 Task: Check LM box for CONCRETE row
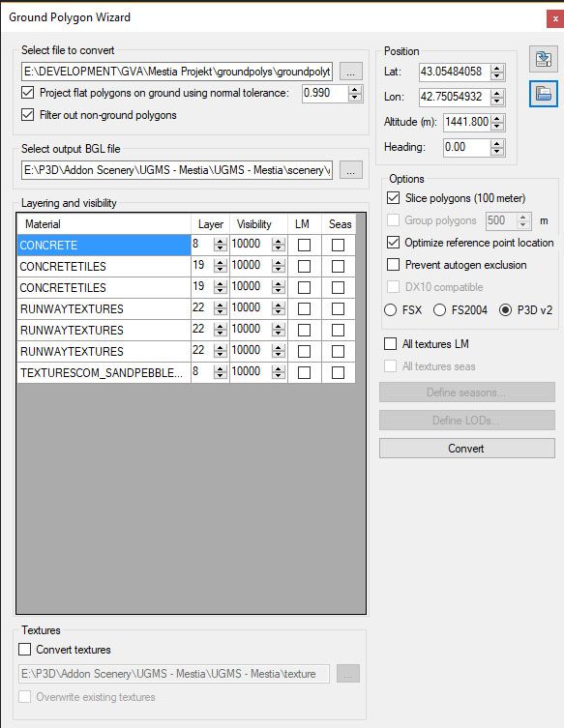pos(304,245)
